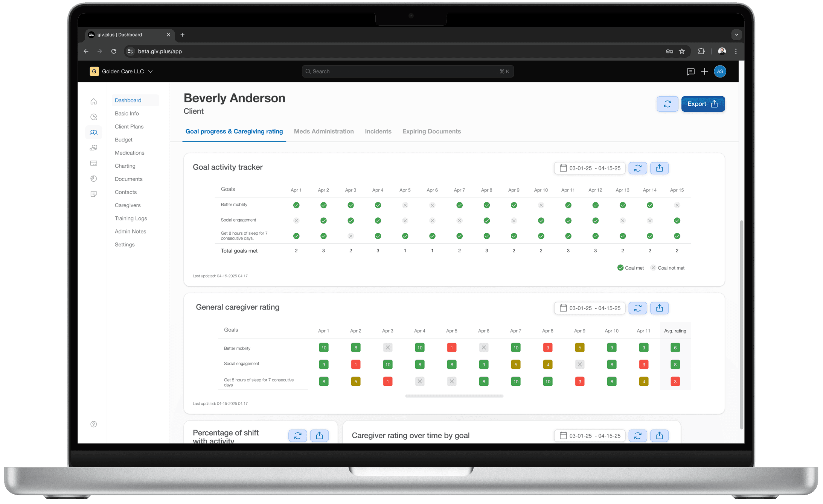Image resolution: width=823 pixels, height=504 pixels.
Task: Click the page refresh icon beside Export
Action: click(x=667, y=104)
